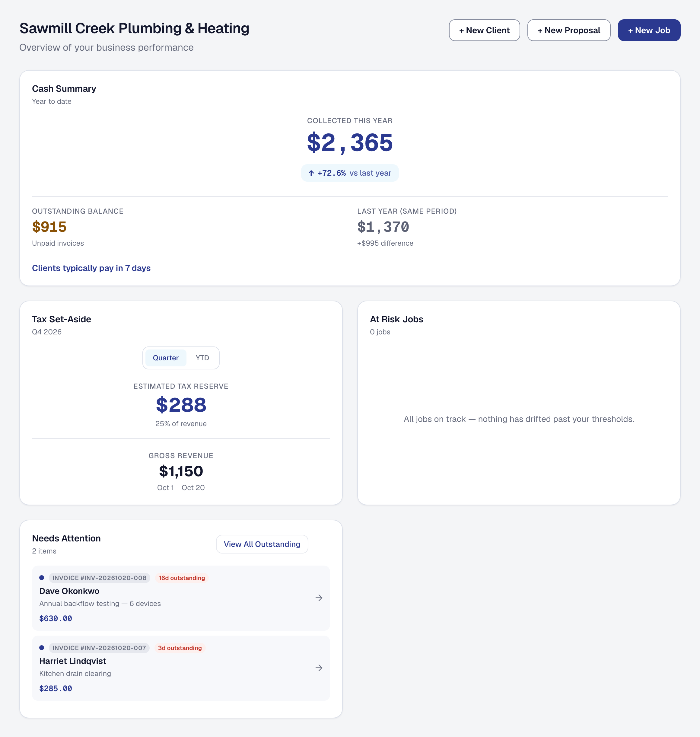Click the + New Client button

click(x=484, y=30)
